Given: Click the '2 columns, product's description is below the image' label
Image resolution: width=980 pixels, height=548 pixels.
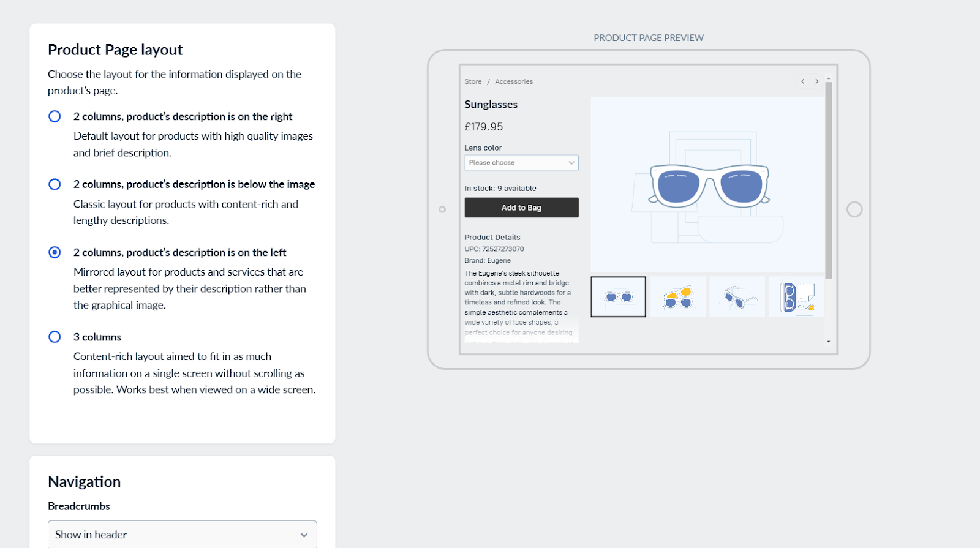Looking at the screenshot, I should (194, 184).
